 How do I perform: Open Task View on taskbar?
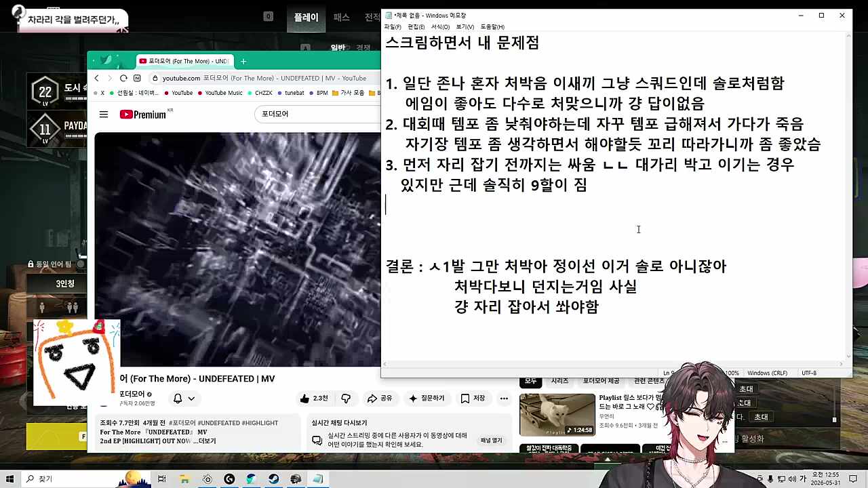click(x=161, y=479)
